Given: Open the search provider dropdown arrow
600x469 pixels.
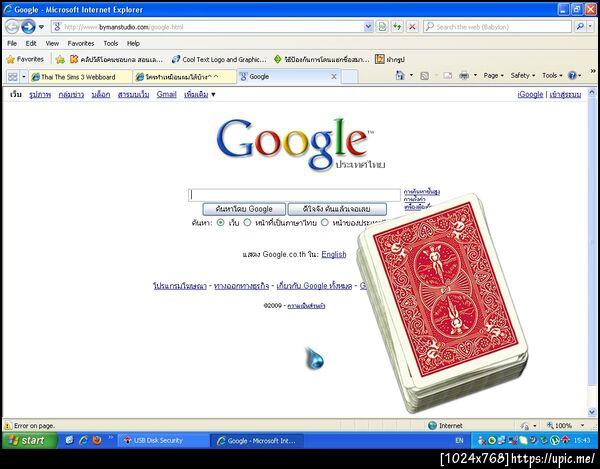Looking at the screenshot, I should pos(590,27).
